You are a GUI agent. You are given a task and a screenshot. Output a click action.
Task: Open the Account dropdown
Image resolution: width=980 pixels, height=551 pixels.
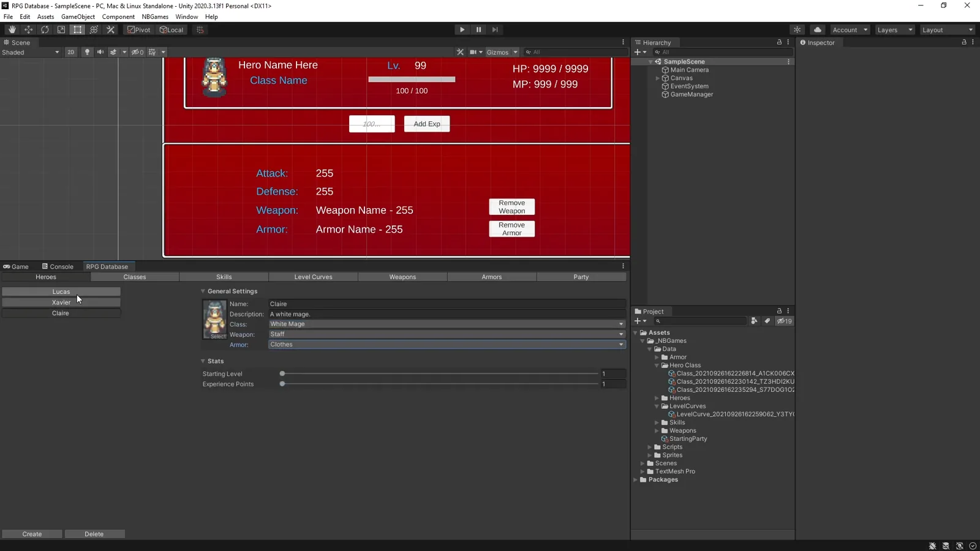point(850,29)
